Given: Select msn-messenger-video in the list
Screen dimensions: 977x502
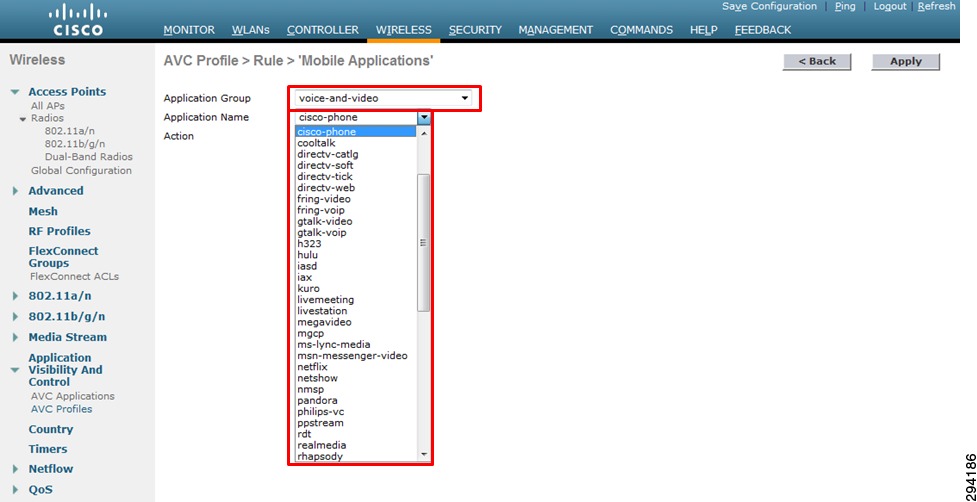Looking at the screenshot, I should (355, 356).
